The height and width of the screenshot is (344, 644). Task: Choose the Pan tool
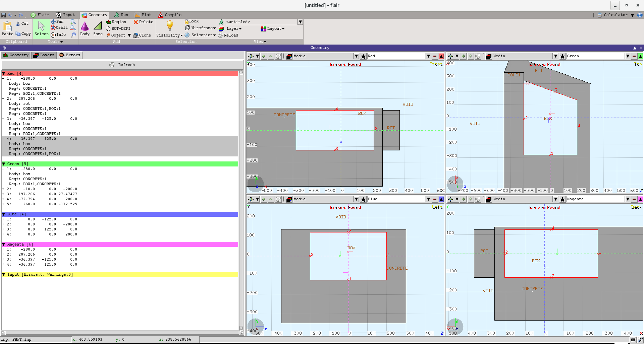coord(57,21)
